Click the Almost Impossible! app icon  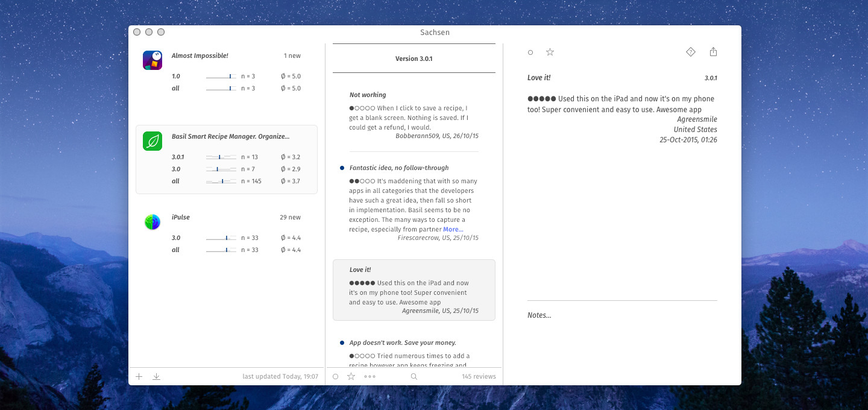click(153, 60)
